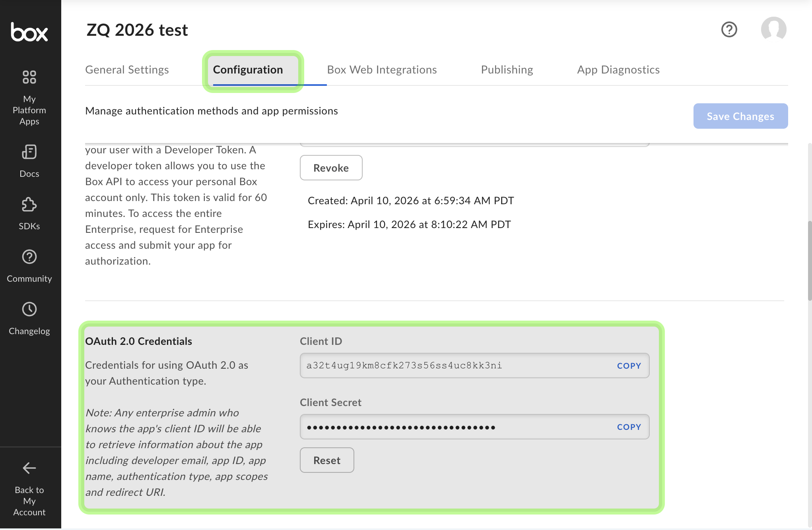Open the user profile avatar
Viewport: 812px width, 530px height.
point(773,29)
